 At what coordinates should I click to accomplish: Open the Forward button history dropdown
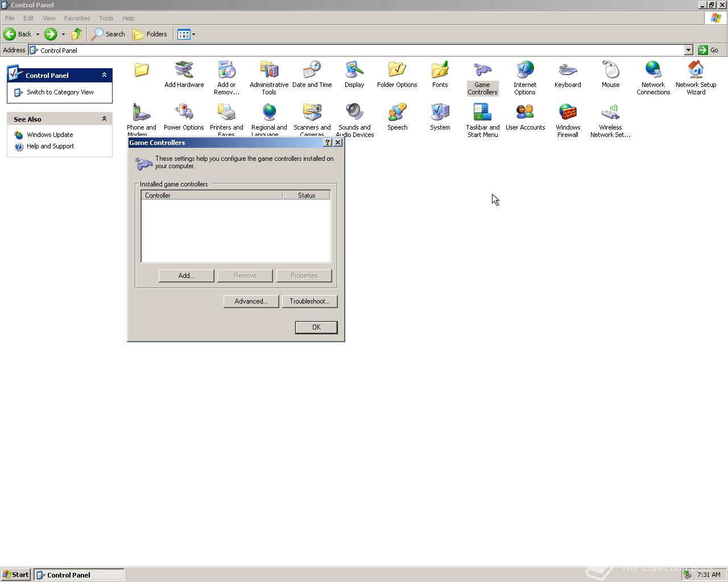pos(63,34)
